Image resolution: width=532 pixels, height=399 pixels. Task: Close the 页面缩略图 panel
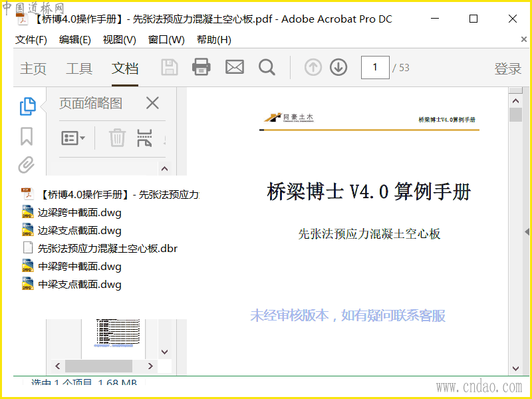[x=152, y=103]
